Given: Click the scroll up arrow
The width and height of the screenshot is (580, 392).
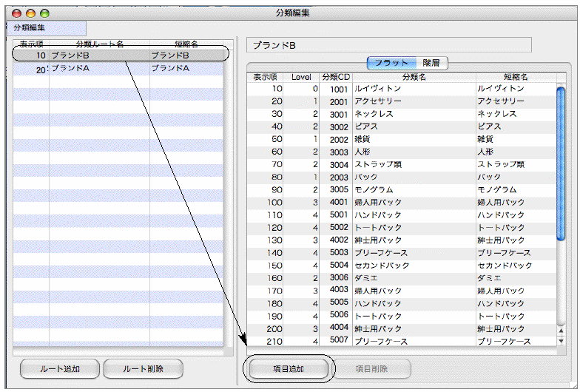Looking at the screenshot, I should click(x=561, y=331).
